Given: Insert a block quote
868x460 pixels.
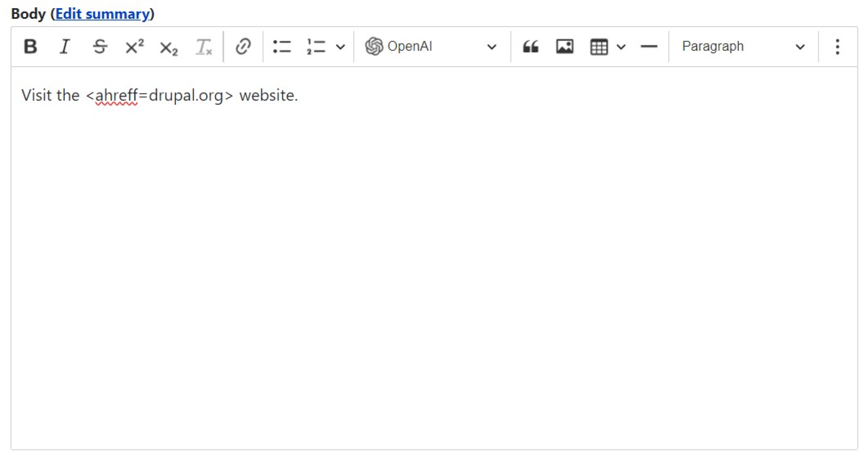Looking at the screenshot, I should tap(530, 47).
